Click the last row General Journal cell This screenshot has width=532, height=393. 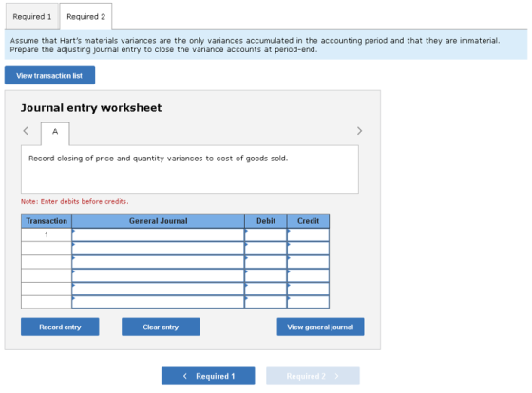point(158,302)
